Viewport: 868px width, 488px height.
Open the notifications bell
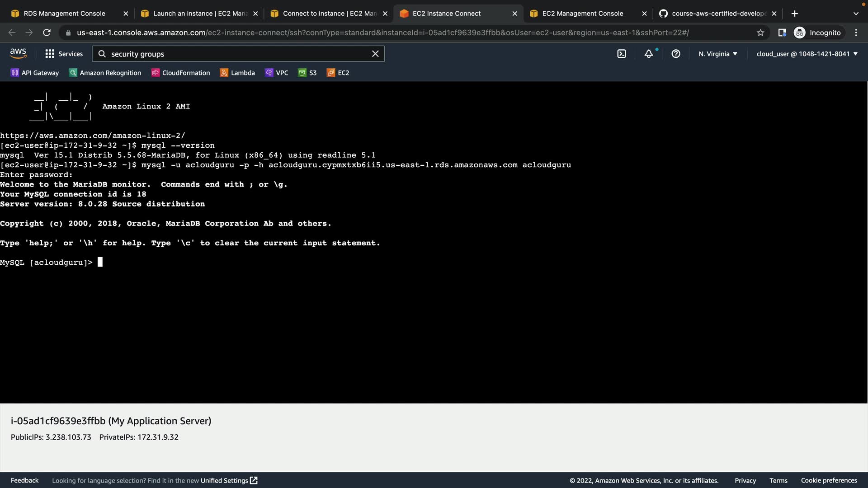pyautogui.click(x=649, y=54)
